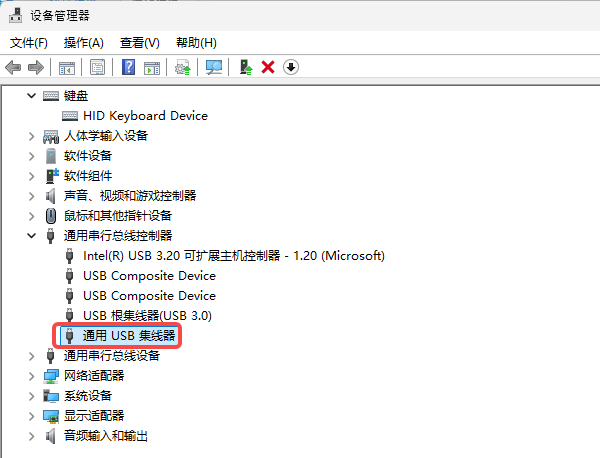Click the 软件设备 category icon
Screen dimensions: 600x458
pyautogui.click(x=51, y=156)
